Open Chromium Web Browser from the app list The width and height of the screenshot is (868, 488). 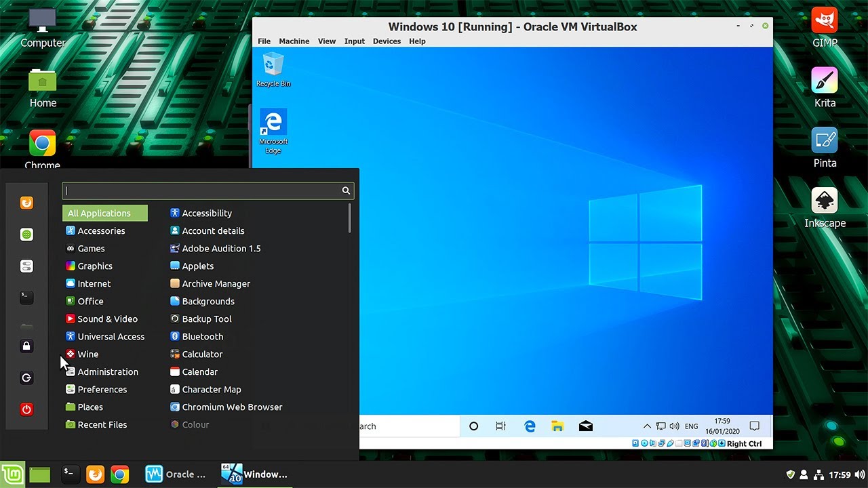point(232,407)
